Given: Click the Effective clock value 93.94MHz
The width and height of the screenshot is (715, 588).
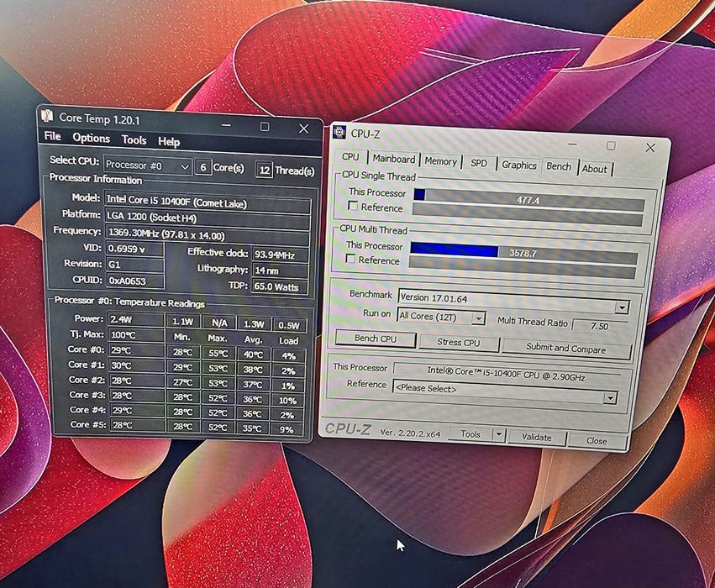Looking at the screenshot, I should (x=281, y=255).
